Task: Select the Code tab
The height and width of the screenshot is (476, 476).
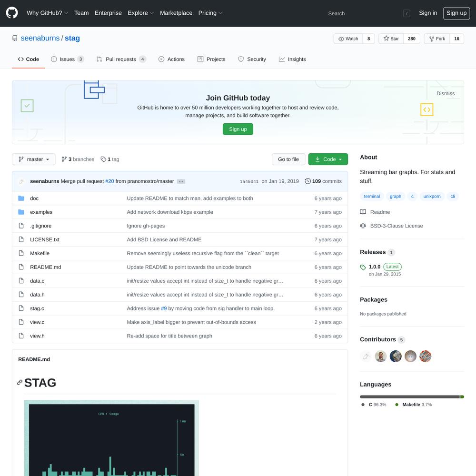Action: pyautogui.click(x=28, y=59)
